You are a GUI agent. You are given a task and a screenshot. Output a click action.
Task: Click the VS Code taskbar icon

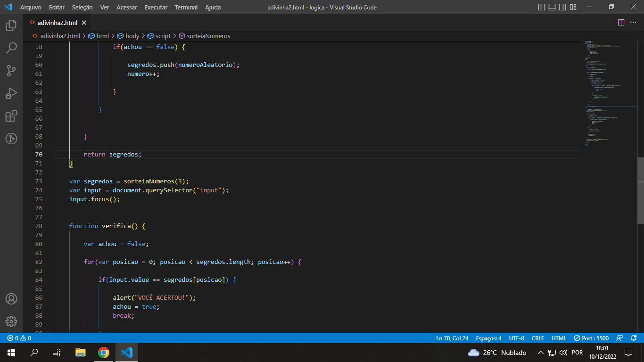tap(126, 353)
